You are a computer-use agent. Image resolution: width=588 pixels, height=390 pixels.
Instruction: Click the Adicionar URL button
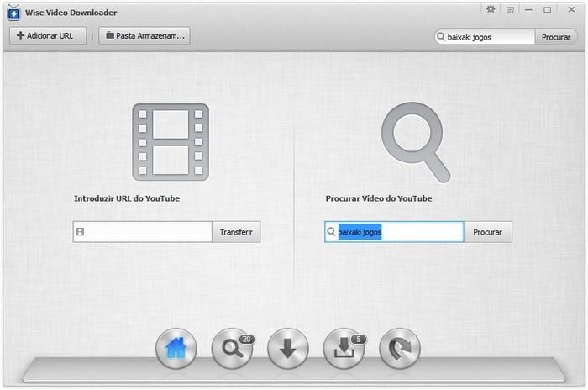[48, 36]
